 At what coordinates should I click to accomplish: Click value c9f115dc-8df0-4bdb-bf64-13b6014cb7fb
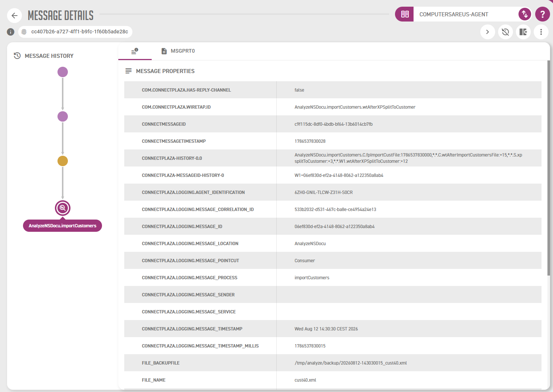(333, 124)
